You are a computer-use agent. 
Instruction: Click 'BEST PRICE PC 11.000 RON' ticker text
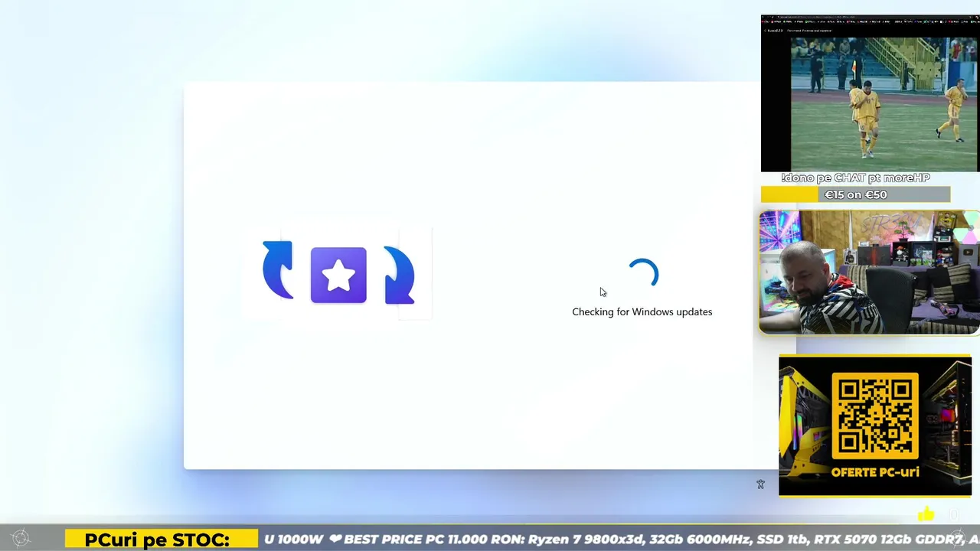click(x=436, y=540)
